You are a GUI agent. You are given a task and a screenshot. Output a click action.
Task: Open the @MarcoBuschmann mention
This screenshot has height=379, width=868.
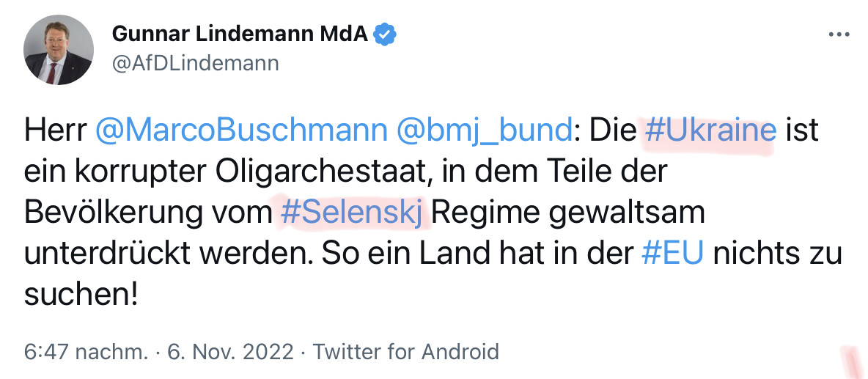(241, 132)
